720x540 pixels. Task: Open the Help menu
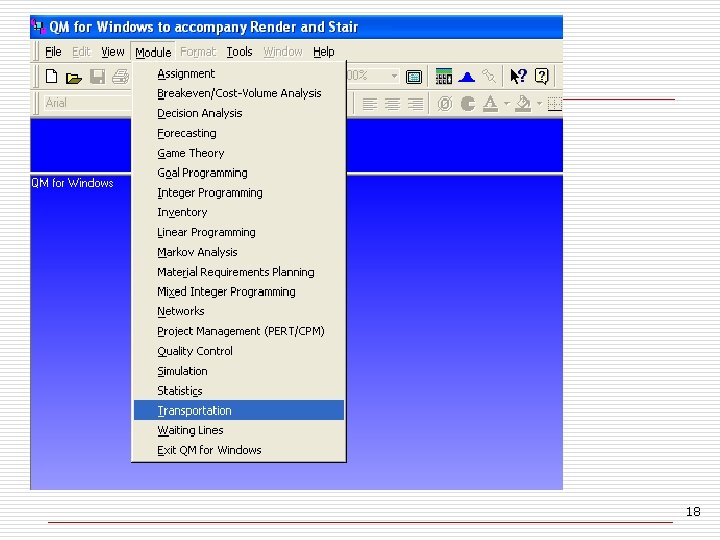(x=324, y=52)
